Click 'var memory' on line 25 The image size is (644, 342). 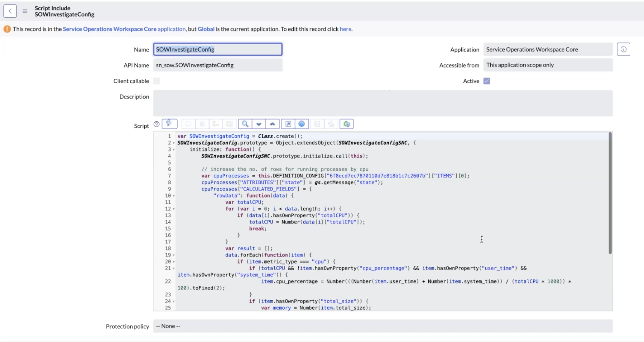276,308
